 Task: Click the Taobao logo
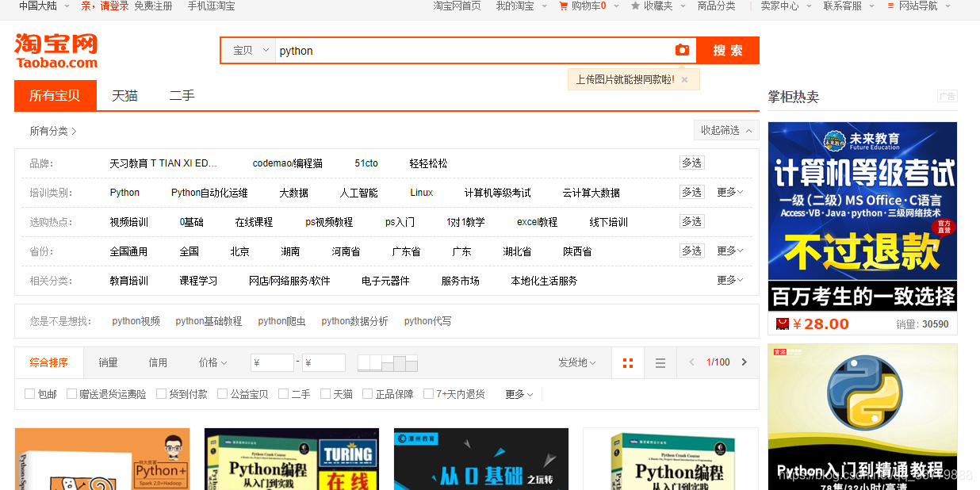pos(56,51)
